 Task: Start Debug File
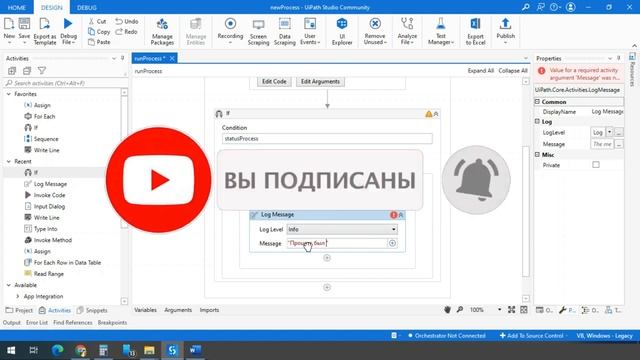pos(68,31)
